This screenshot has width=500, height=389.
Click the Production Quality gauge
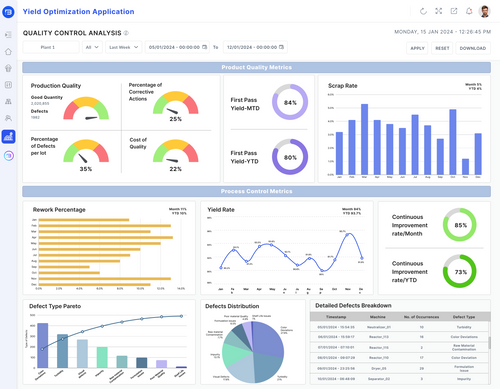(86, 108)
